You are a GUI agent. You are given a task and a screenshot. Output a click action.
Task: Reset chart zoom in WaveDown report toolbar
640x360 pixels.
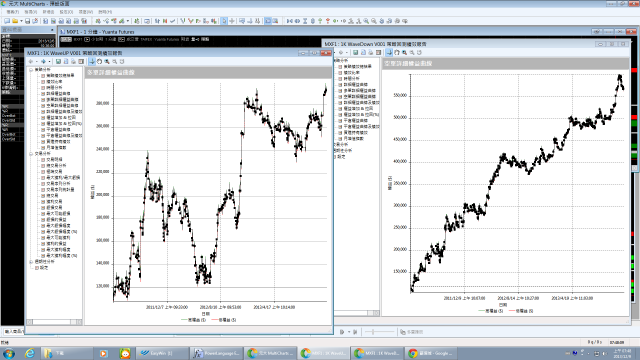pos(420,53)
